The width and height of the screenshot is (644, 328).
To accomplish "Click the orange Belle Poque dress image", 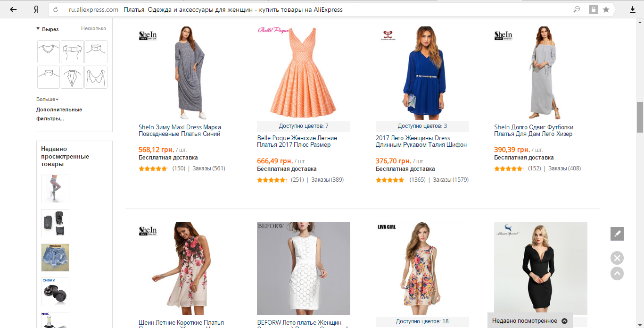I will coord(304,73).
